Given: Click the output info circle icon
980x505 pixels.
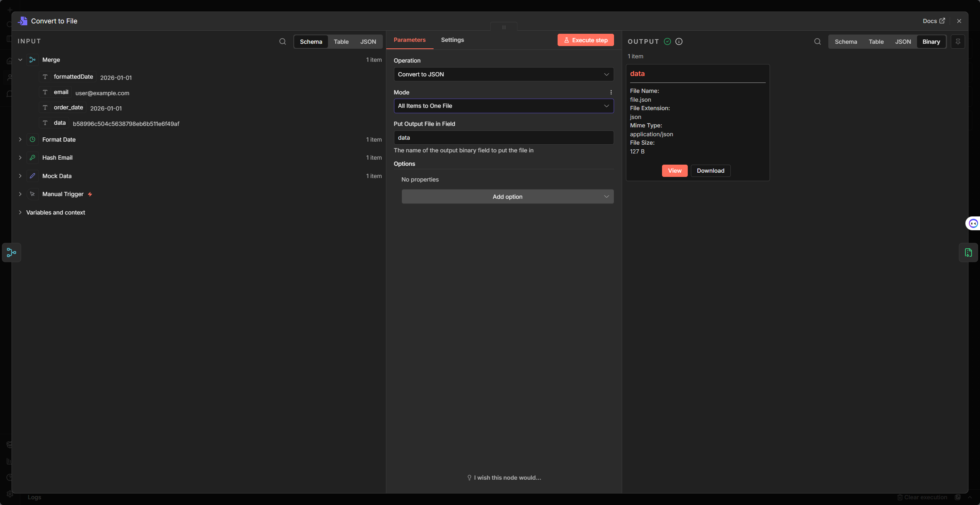Looking at the screenshot, I should coord(679,41).
